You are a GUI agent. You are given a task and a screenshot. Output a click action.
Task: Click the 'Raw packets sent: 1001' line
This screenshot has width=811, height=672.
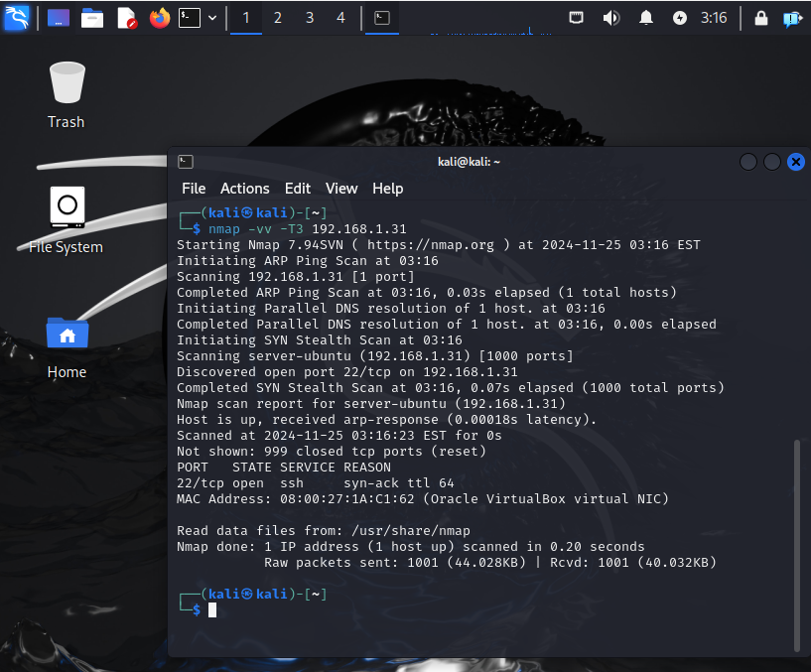(490, 563)
